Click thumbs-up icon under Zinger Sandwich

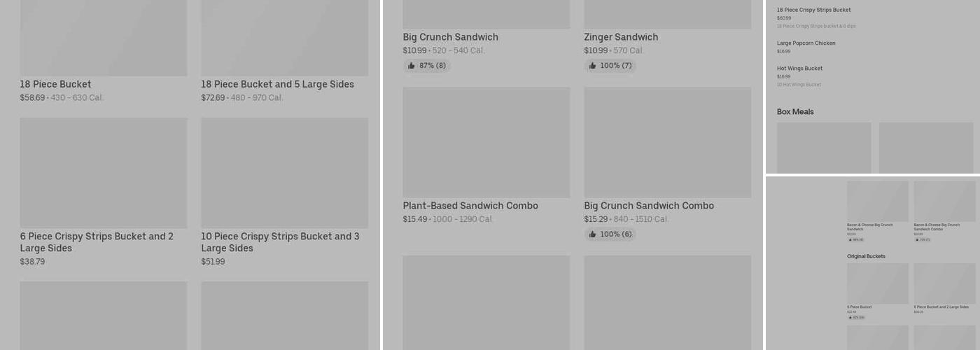click(x=593, y=66)
